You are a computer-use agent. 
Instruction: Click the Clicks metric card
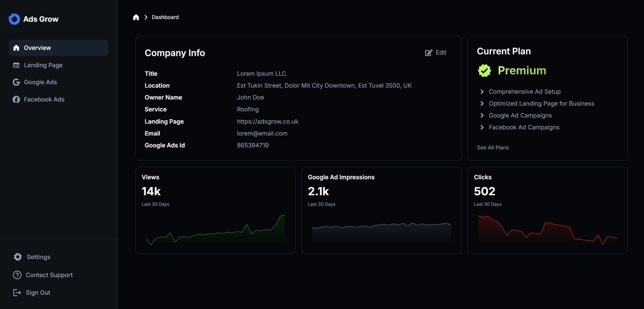pyautogui.click(x=547, y=211)
